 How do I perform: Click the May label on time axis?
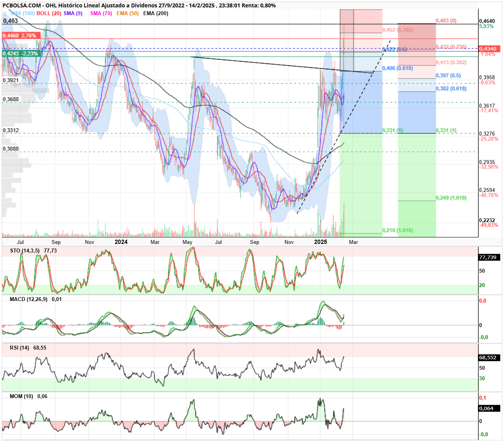coord(188,242)
